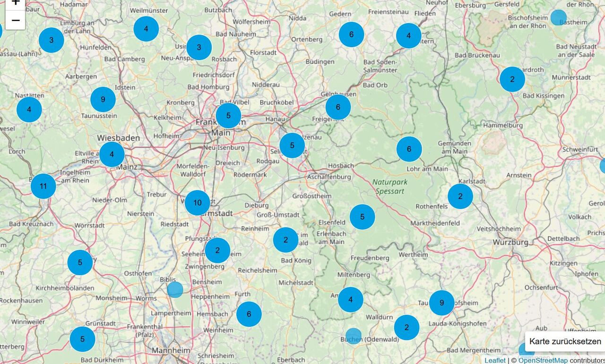Screen dimensions: 605x364
Task: Click the 3 cluster near Neu-Anspach
Action: [199, 47]
